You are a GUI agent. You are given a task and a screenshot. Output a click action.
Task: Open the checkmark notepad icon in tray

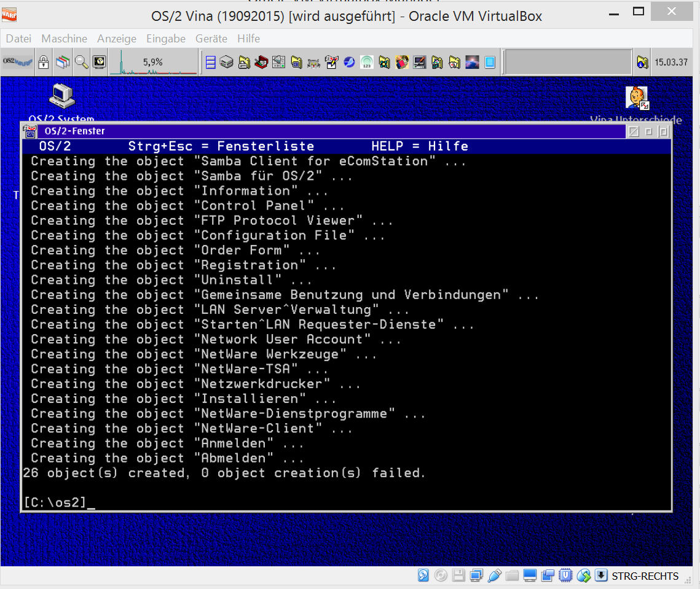[x=332, y=62]
